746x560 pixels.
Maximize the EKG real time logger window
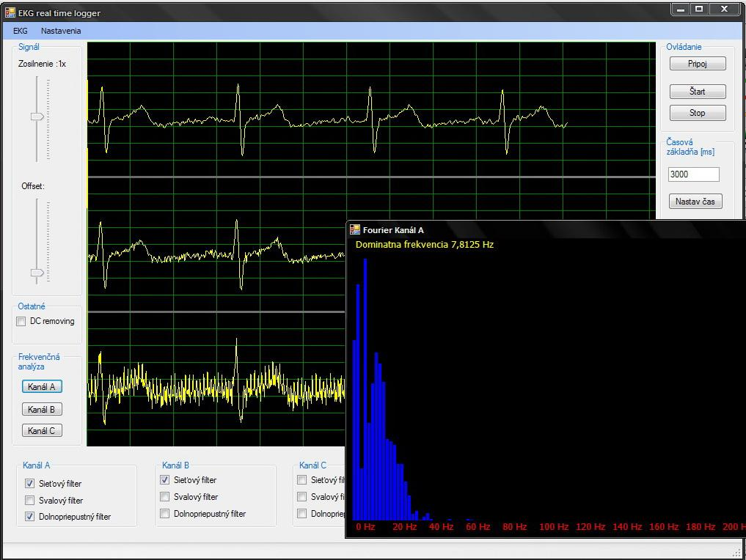tap(699, 9)
